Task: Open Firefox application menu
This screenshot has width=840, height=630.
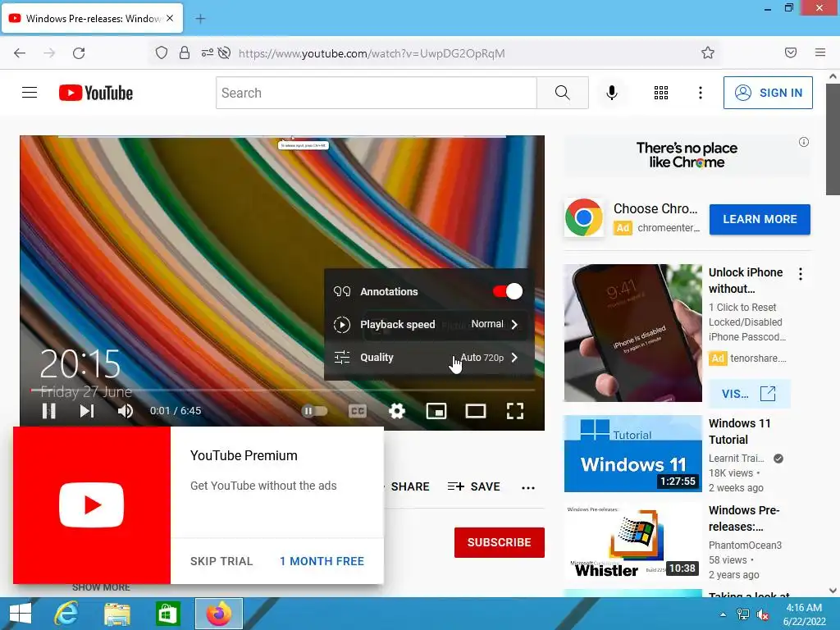Action: point(820,52)
